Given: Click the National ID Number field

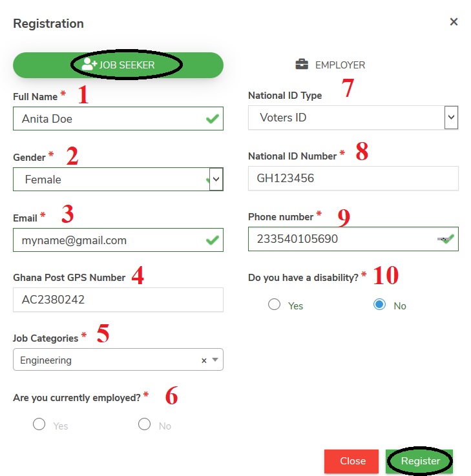Looking at the screenshot, I should coord(353,178).
